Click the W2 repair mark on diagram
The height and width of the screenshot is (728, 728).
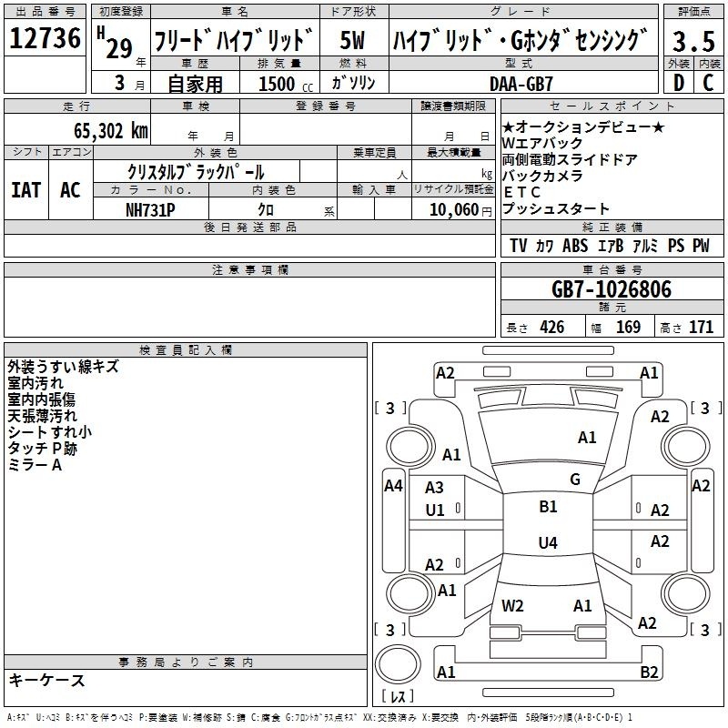click(512, 605)
